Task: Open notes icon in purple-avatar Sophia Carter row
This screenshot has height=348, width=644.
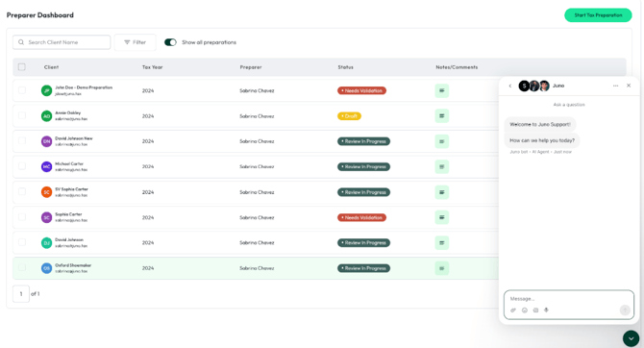Action: [x=441, y=217]
